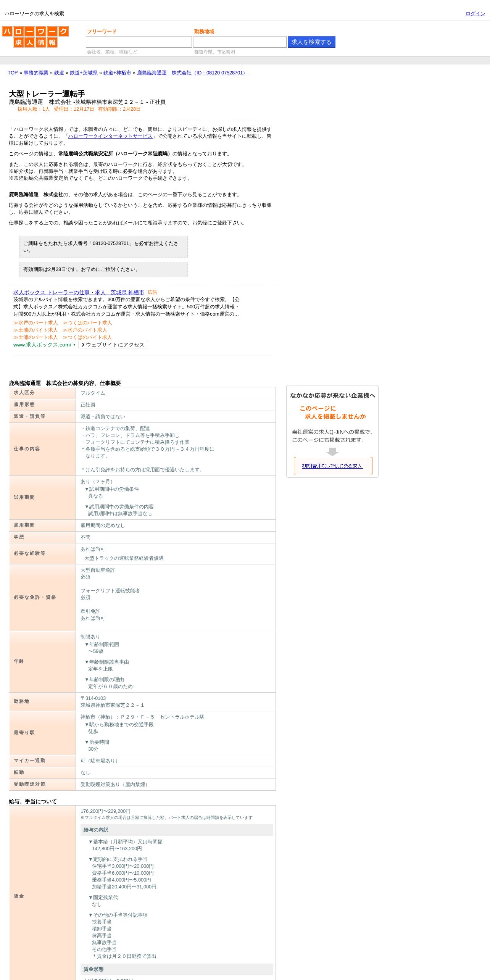Screen dimensions: 490x980
Task: Click the 有効期限は2月28日です notice
Action: (x=103, y=269)
